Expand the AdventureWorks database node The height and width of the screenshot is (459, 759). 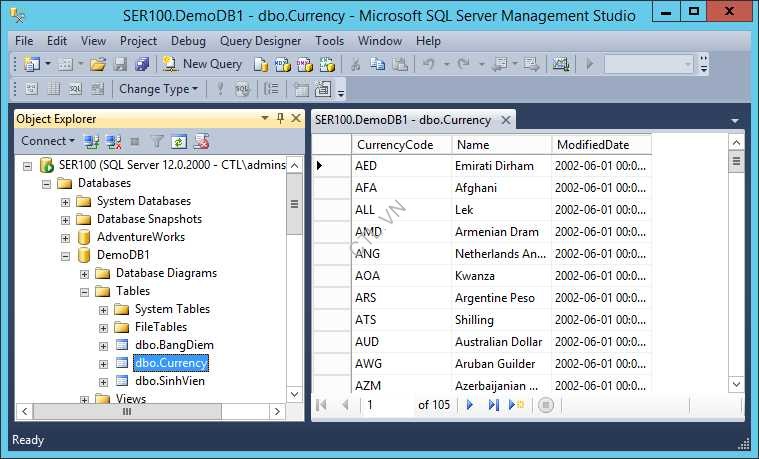65,237
